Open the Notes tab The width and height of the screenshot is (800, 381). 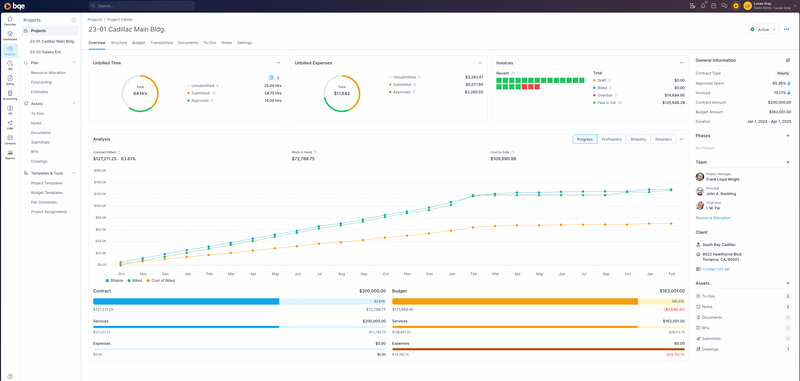click(x=227, y=43)
